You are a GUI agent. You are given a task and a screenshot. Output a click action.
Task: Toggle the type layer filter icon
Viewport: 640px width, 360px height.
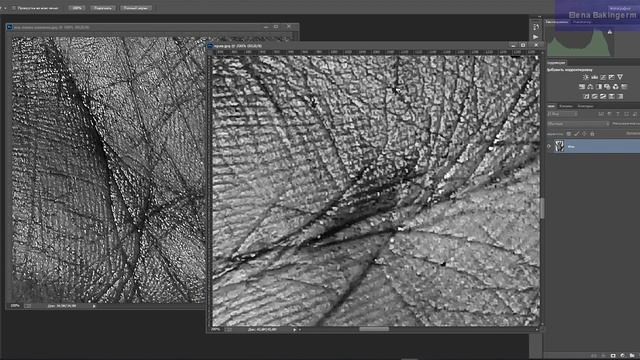click(618, 114)
